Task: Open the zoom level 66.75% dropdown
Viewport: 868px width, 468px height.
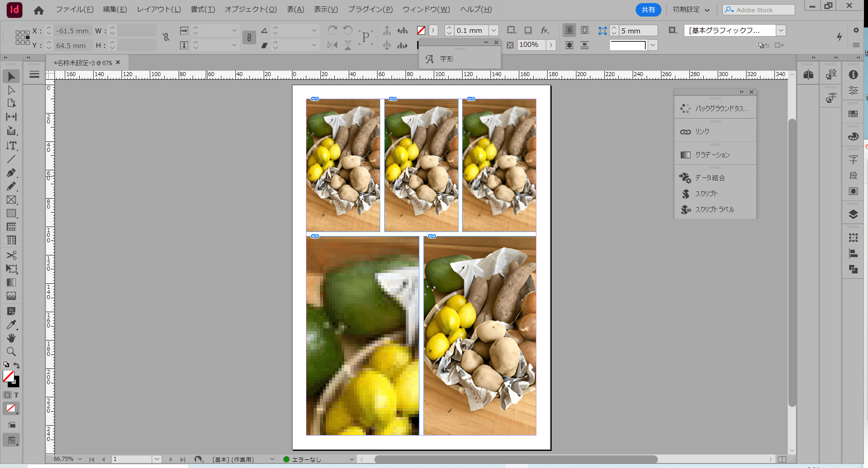Action: pos(80,459)
